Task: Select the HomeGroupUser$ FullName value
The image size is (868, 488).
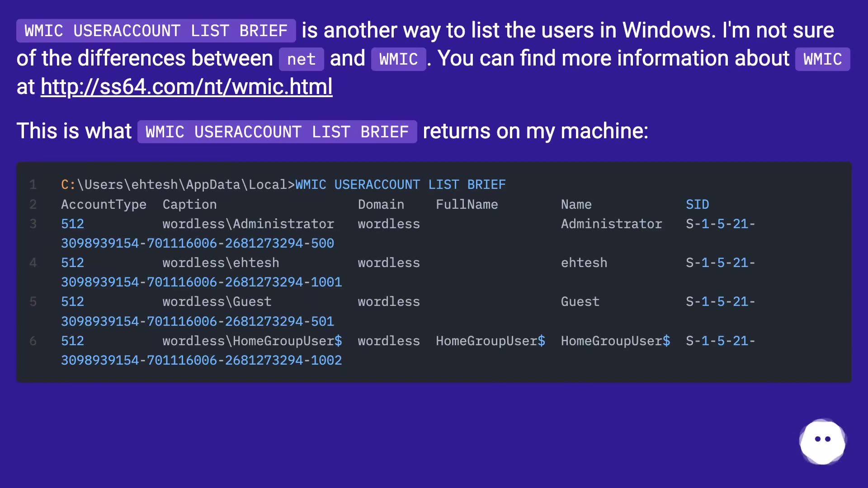Action: tap(491, 341)
